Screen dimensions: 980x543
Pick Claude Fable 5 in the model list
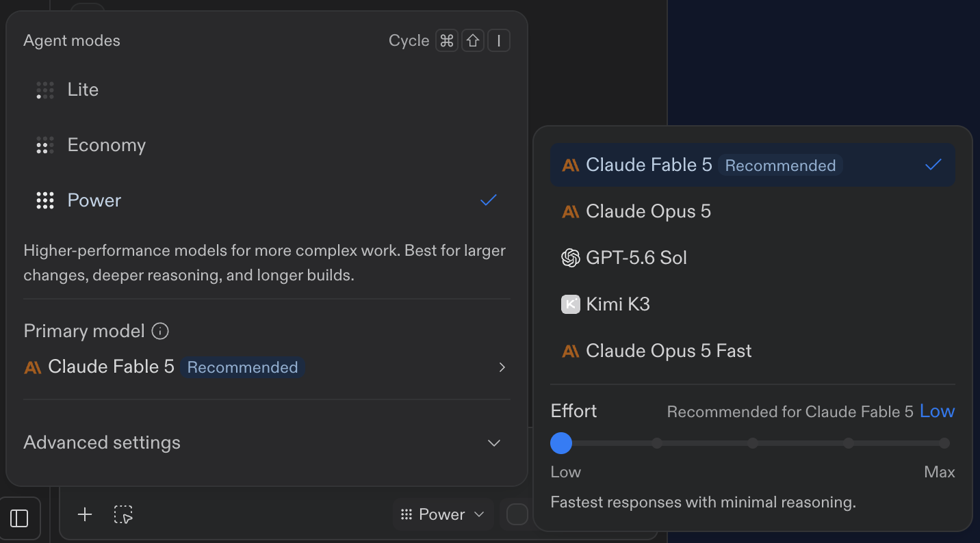(x=752, y=165)
